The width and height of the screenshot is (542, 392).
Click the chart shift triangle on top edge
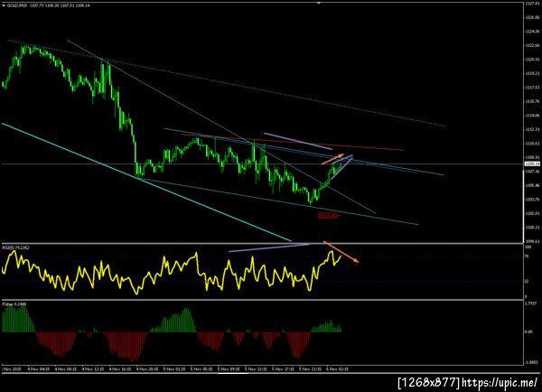point(318,3)
